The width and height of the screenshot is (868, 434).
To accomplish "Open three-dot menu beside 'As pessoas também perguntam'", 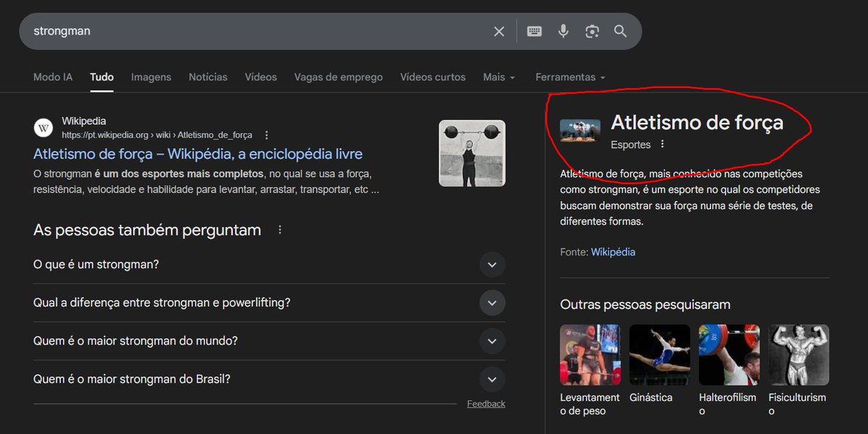I will [x=280, y=230].
